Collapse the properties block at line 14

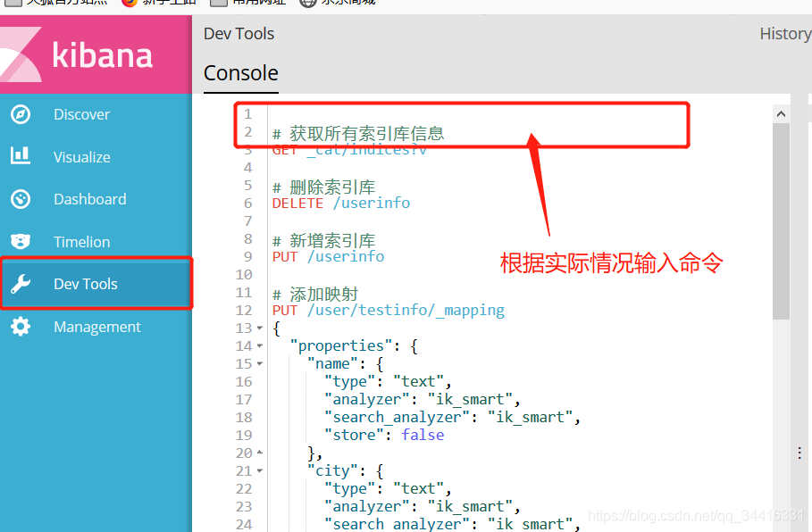pos(260,345)
